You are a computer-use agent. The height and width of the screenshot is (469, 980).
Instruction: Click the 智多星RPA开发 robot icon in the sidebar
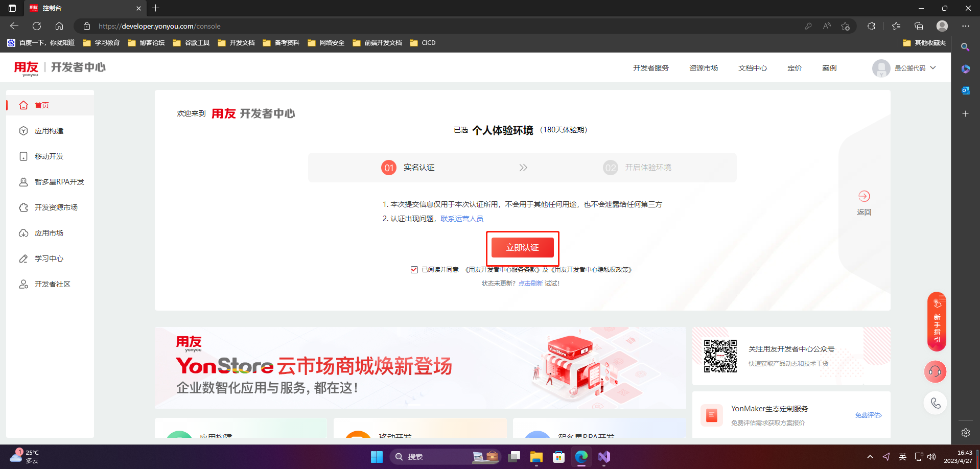[x=24, y=182]
